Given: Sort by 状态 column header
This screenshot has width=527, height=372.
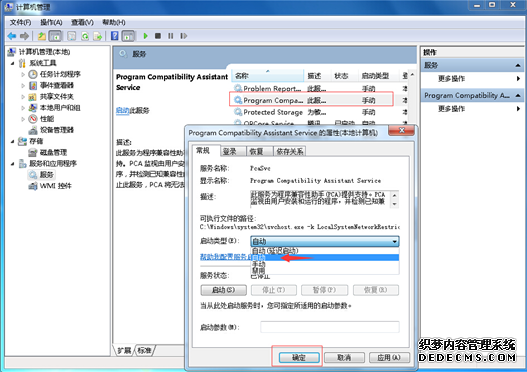Looking at the screenshot, I should pyautogui.click(x=344, y=76).
